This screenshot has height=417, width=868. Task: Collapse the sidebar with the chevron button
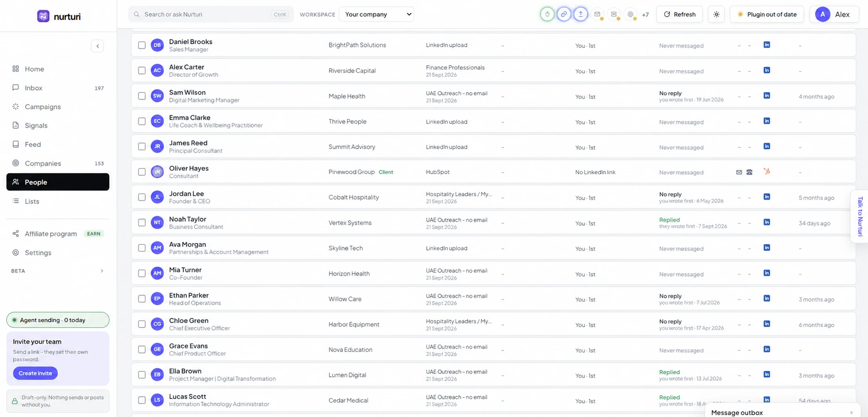(x=97, y=46)
